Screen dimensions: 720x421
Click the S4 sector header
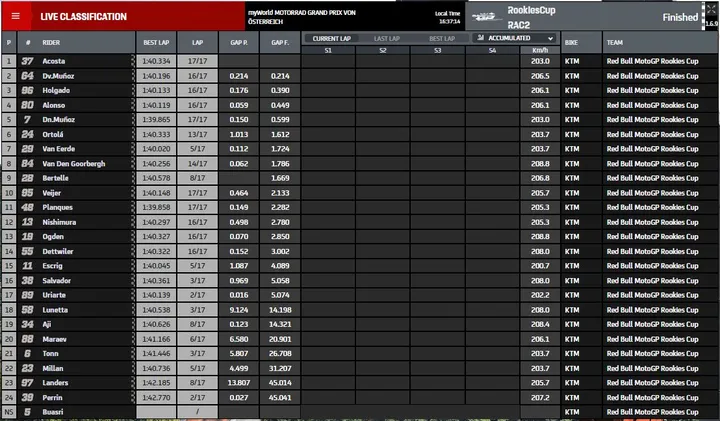(x=492, y=50)
